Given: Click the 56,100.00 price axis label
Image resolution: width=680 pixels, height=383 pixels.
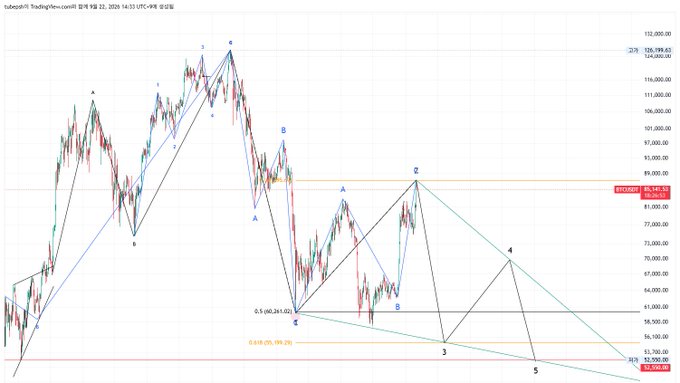Looking at the screenshot, I should pyautogui.click(x=657, y=337).
